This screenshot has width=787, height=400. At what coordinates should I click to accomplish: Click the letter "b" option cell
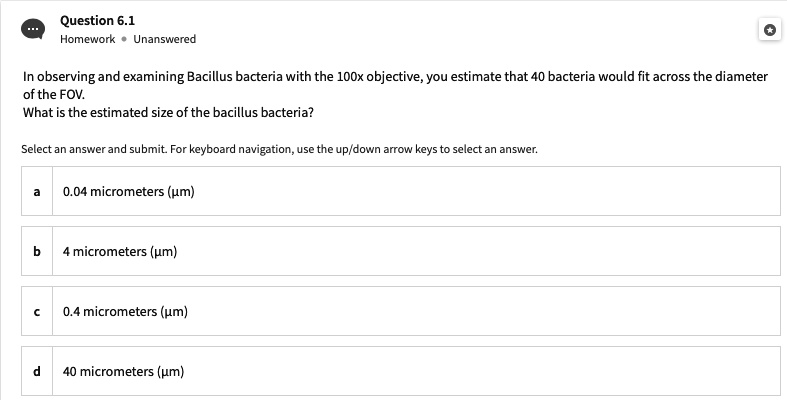click(37, 251)
